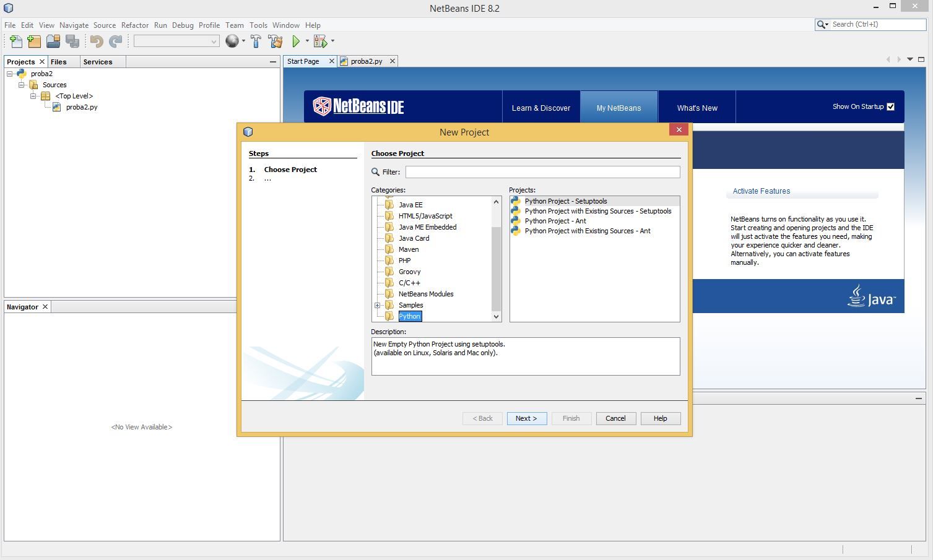Close the proba2.py editor tab

(392, 61)
